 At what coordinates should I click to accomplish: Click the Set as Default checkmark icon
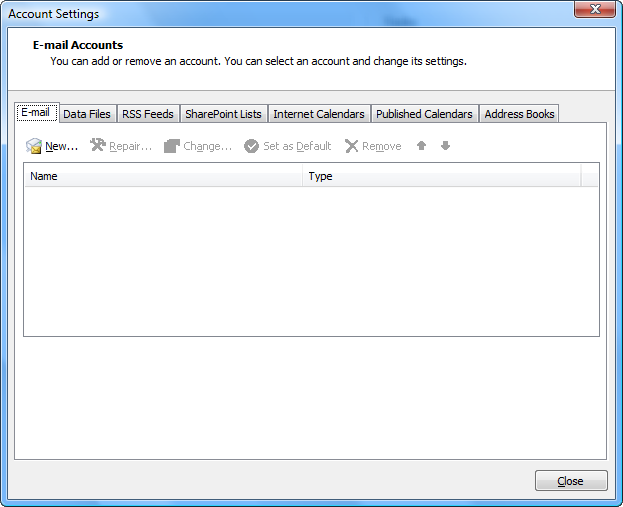tap(252, 146)
